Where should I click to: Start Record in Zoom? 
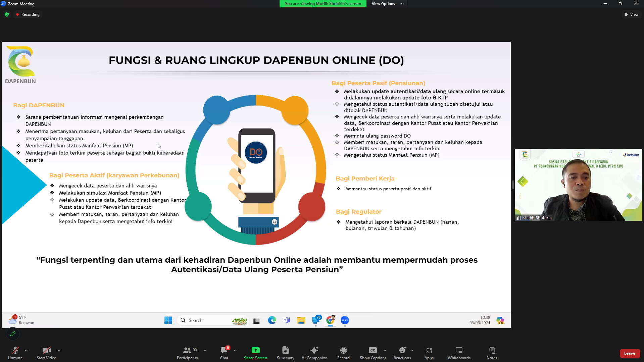[x=343, y=353]
